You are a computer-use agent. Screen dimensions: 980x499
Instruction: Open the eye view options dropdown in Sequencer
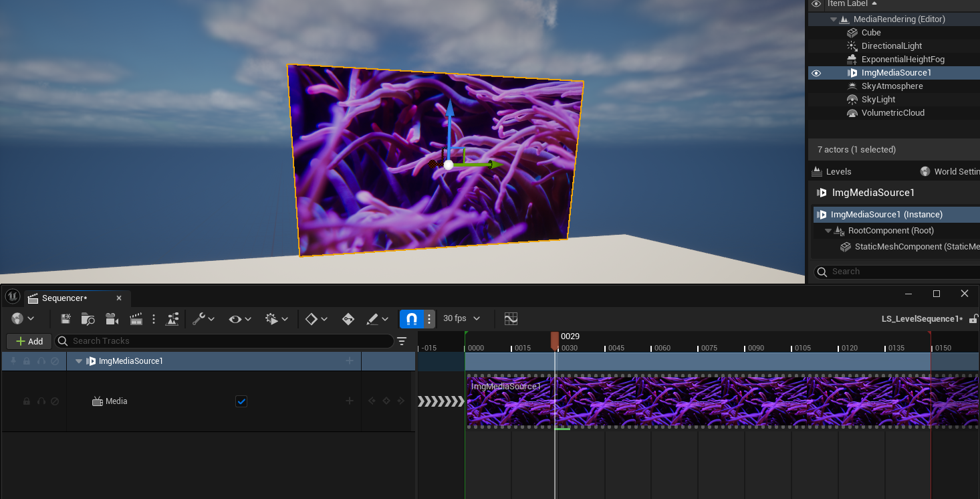[x=239, y=319]
